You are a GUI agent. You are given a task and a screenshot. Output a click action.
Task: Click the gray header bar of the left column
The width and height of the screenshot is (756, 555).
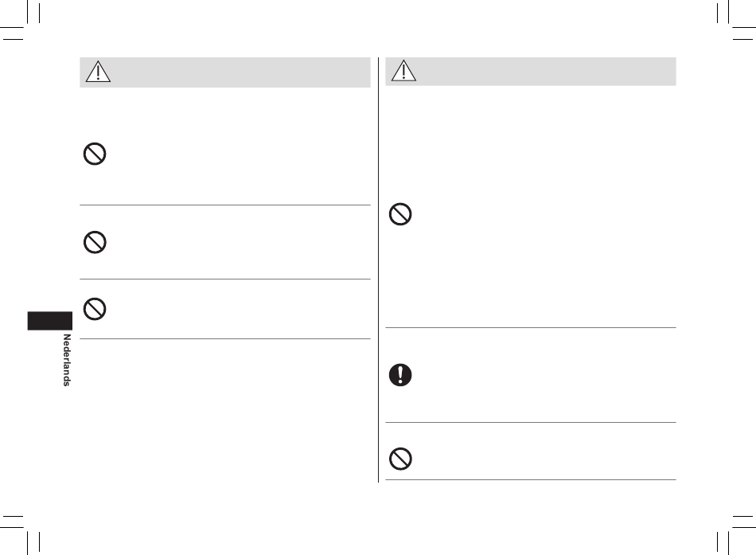tap(225, 72)
